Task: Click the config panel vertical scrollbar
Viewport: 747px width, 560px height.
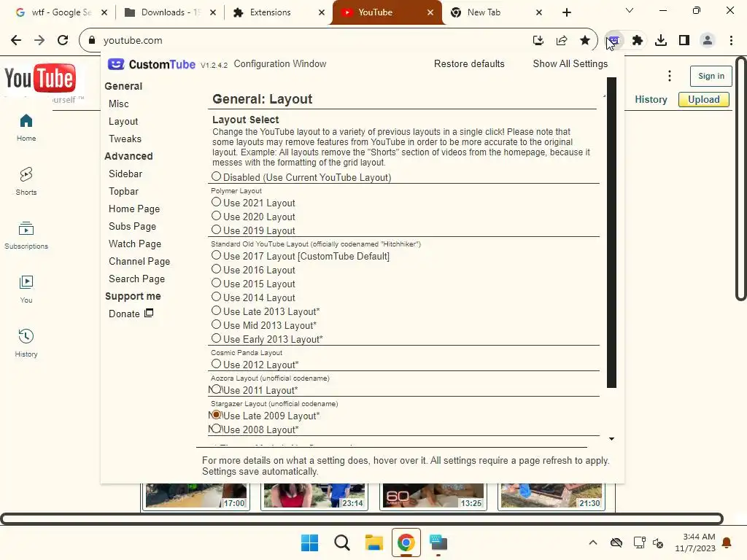Action: click(612, 233)
